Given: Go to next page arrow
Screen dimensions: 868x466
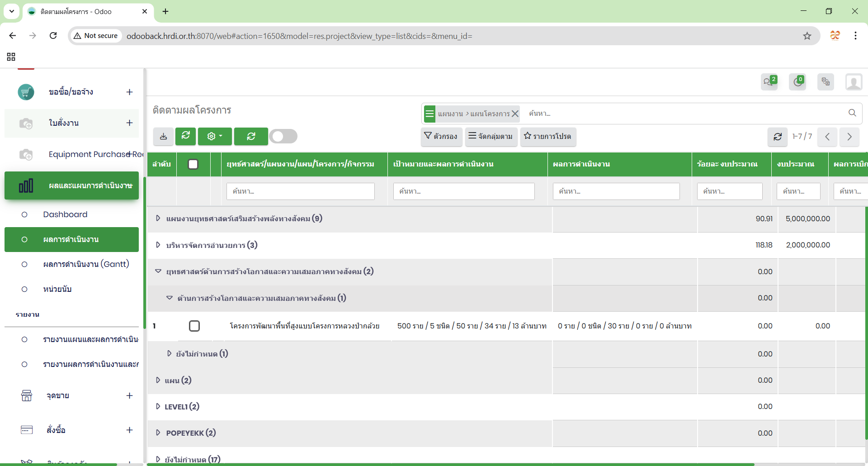Looking at the screenshot, I should (x=849, y=137).
